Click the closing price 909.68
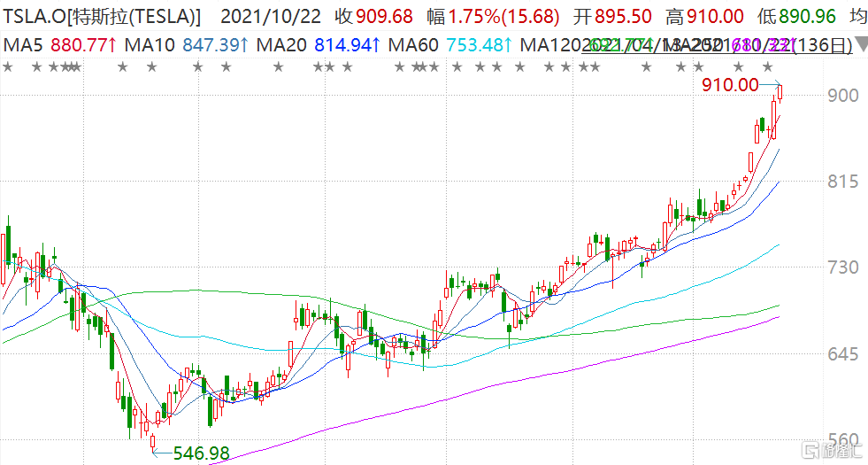 384,16
